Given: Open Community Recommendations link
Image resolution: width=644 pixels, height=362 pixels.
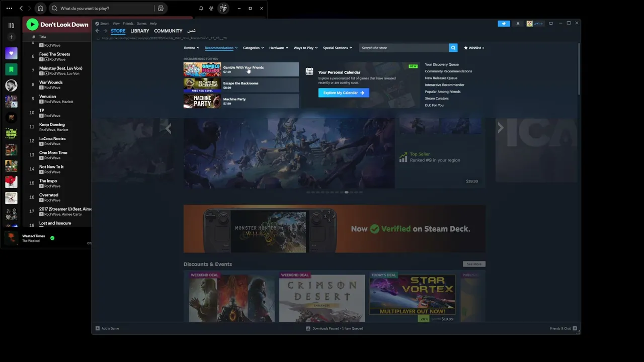Looking at the screenshot, I should click(448, 71).
